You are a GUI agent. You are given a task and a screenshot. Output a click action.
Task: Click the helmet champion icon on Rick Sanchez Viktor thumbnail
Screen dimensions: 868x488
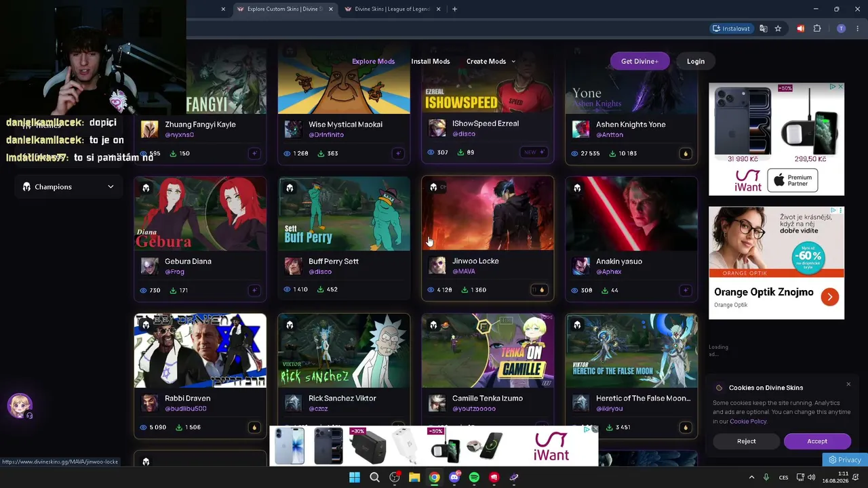pyautogui.click(x=290, y=325)
